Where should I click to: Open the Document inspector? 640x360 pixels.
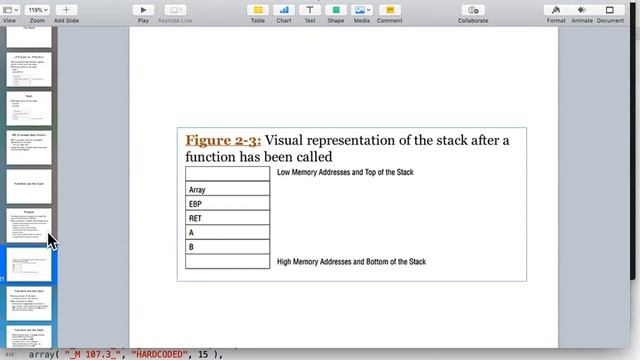click(610, 10)
